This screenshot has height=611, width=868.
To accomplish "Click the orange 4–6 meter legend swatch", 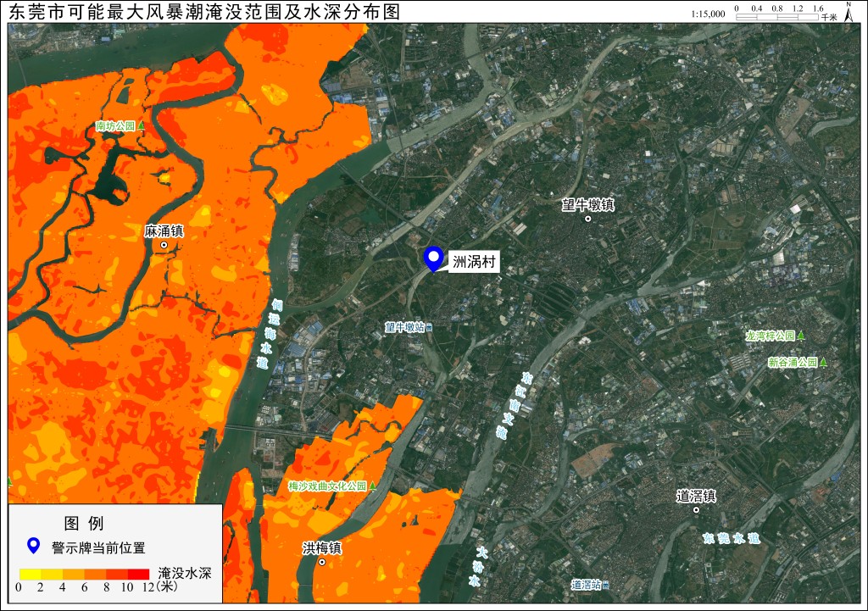I will tap(73, 574).
